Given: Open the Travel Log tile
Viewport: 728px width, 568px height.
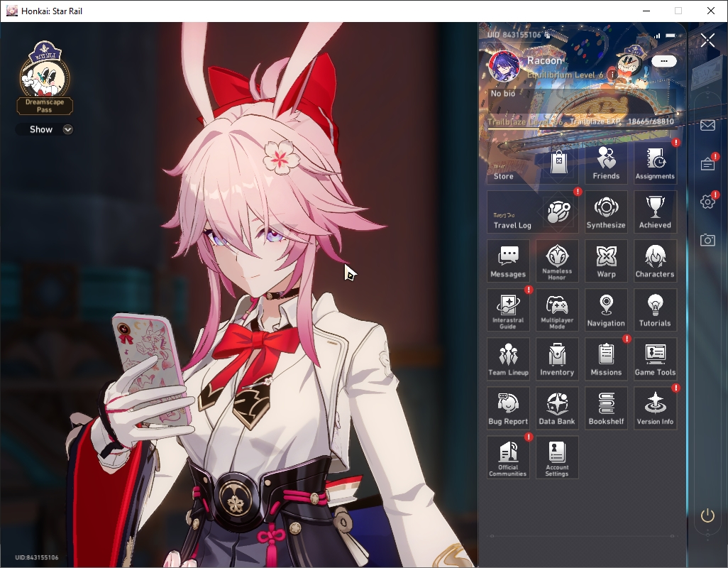Looking at the screenshot, I should pos(533,212).
